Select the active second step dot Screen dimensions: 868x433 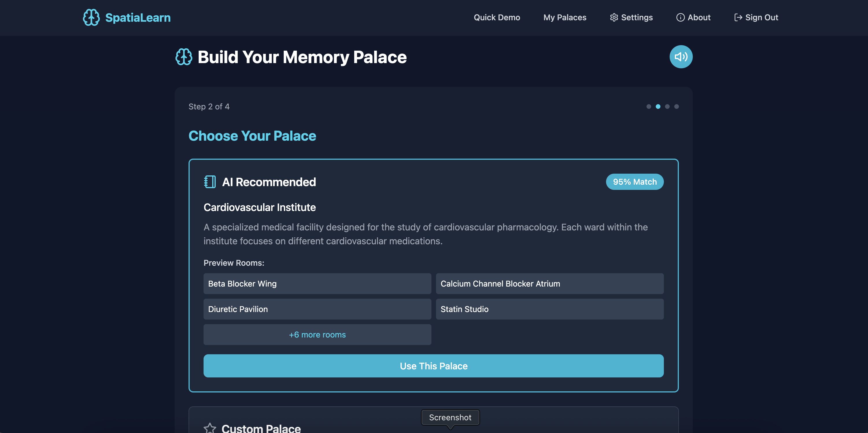tap(658, 107)
